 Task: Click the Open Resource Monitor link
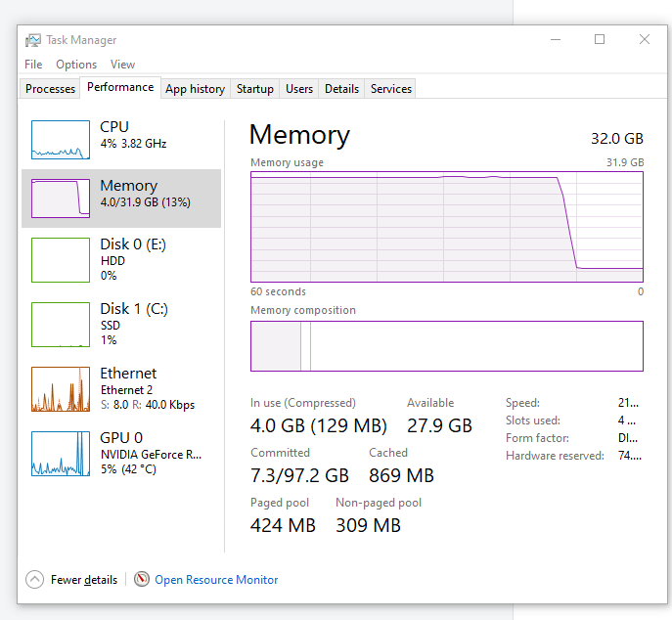[216, 580]
